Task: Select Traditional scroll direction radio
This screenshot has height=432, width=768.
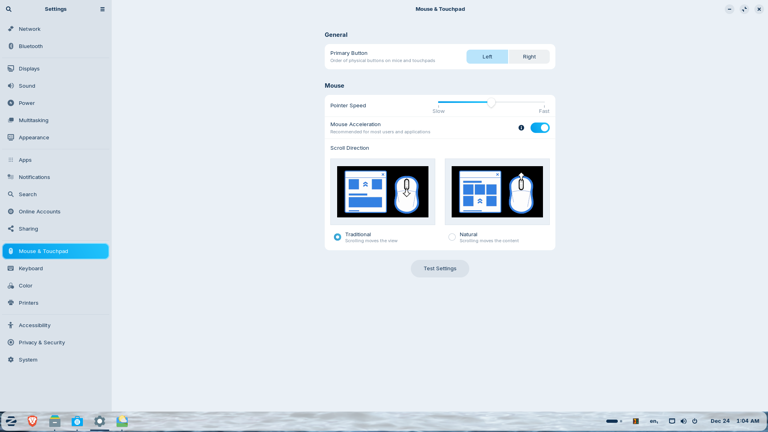Action: [x=337, y=237]
